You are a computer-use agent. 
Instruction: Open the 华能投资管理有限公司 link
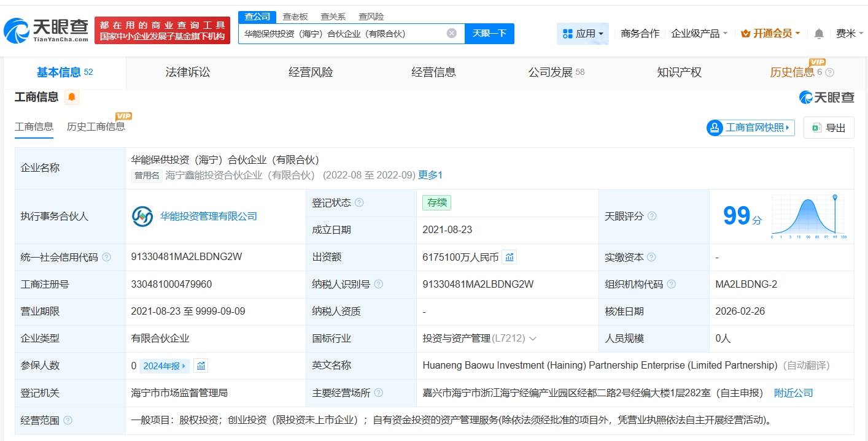click(208, 217)
